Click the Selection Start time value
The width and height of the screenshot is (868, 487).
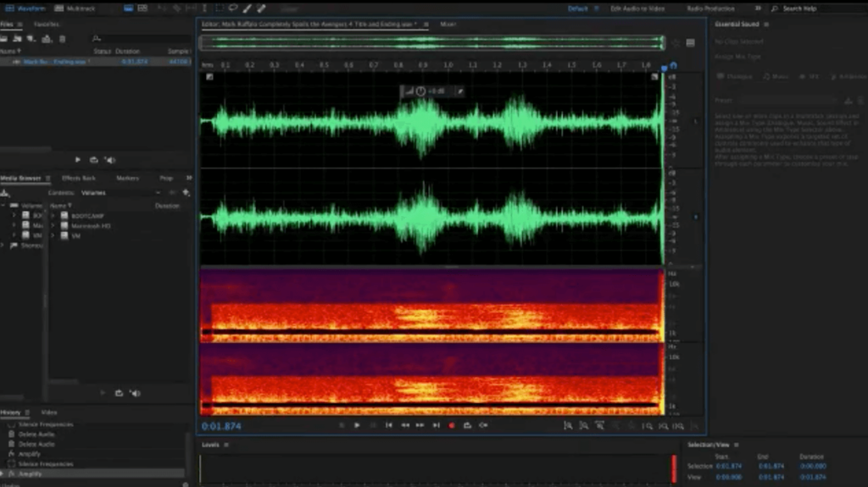728,467
